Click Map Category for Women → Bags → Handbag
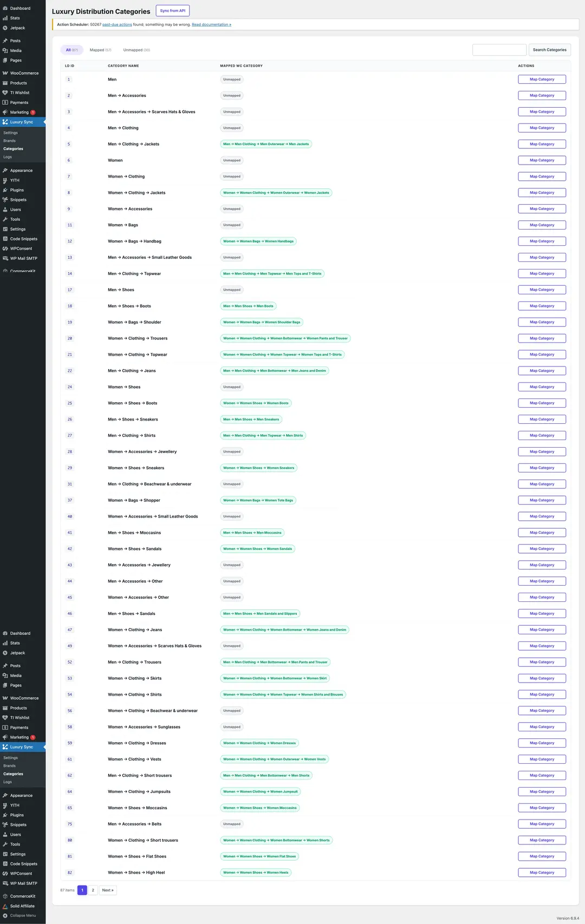 [x=542, y=241]
